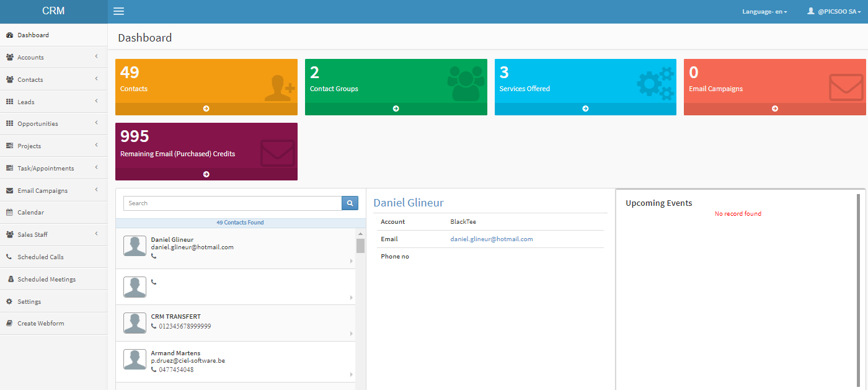
Task: Click the contact list scroll-up arrow
Action: coord(360,234)
